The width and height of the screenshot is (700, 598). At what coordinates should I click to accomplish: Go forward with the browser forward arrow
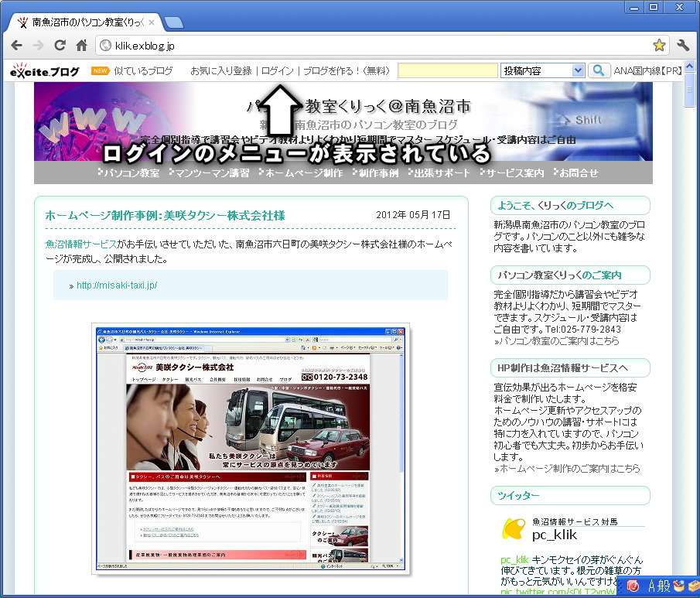click(39, 45)
